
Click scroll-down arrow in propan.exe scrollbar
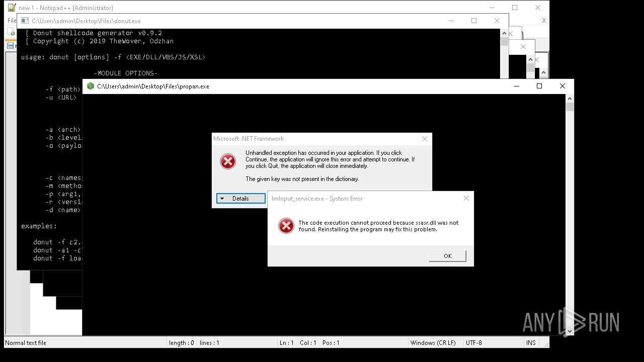[x=570, y=331]
